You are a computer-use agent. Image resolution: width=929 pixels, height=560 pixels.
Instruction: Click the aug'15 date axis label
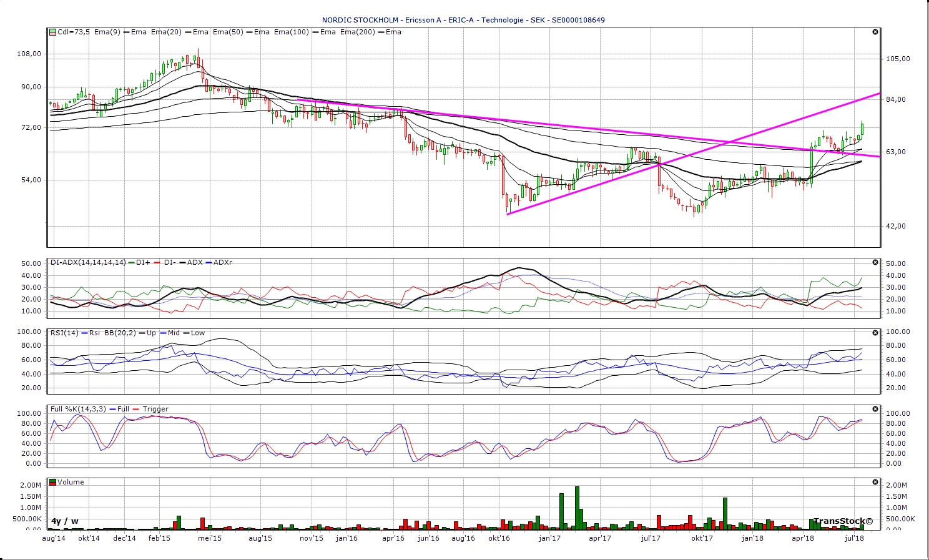click(x=260, y=538)
